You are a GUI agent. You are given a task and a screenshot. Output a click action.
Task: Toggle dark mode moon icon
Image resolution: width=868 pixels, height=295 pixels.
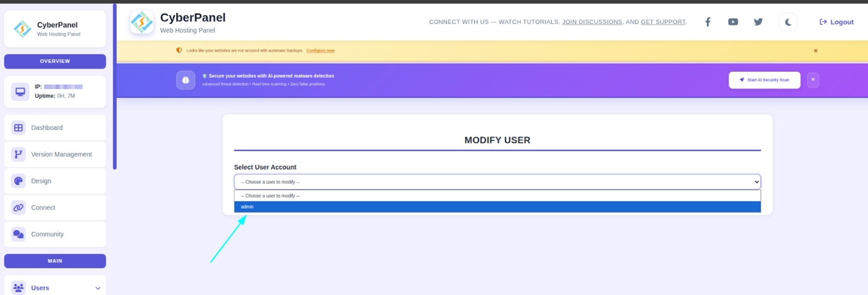click(788, 22)
